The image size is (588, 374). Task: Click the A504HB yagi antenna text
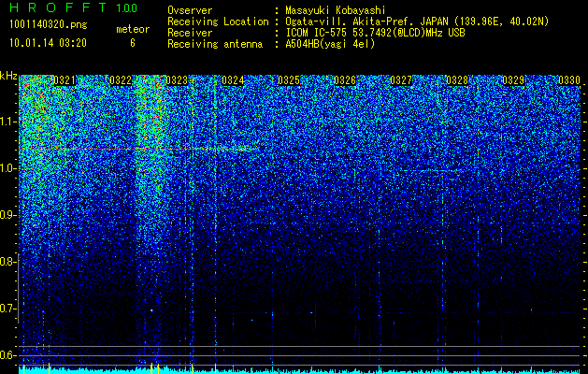[330, 44]
